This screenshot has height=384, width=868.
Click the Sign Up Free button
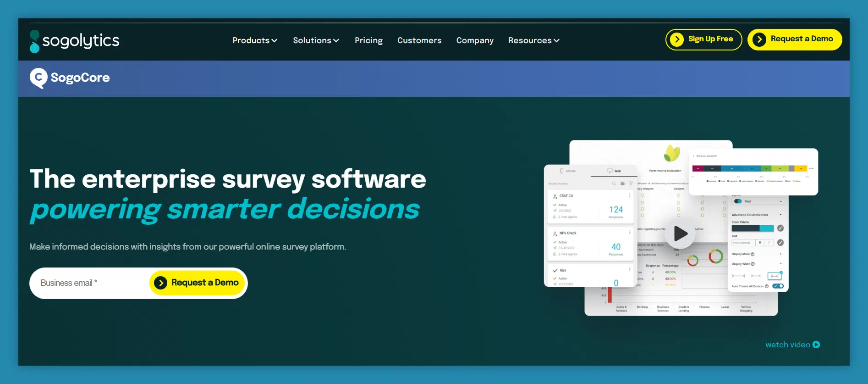(x=703, y=39)
